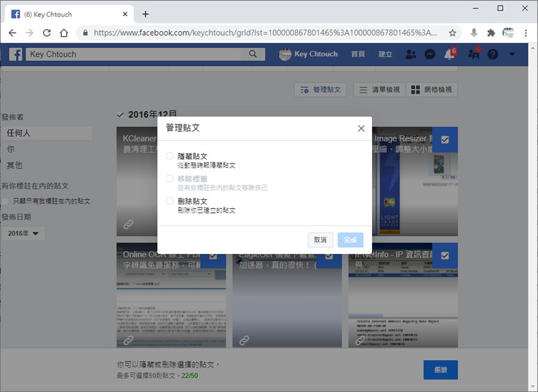The width and height of the screenshot is (538, 392).
Task: Close the 管理貼文 dialog with X
Action: click(361, 128)
